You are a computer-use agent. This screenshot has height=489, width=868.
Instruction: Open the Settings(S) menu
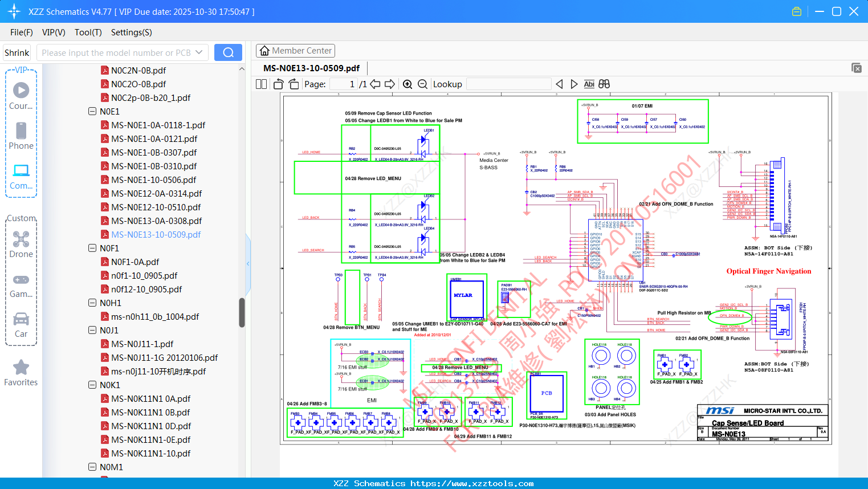pos(131,32)
